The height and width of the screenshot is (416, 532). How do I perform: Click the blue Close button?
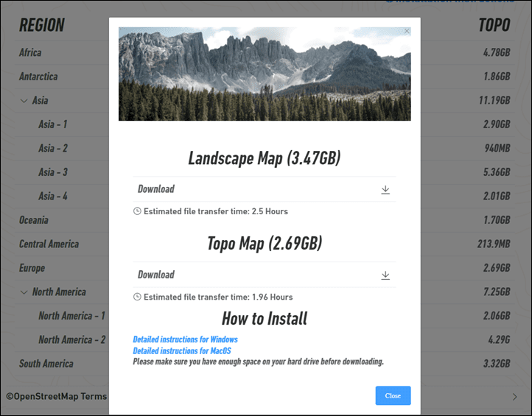[393, 395]
